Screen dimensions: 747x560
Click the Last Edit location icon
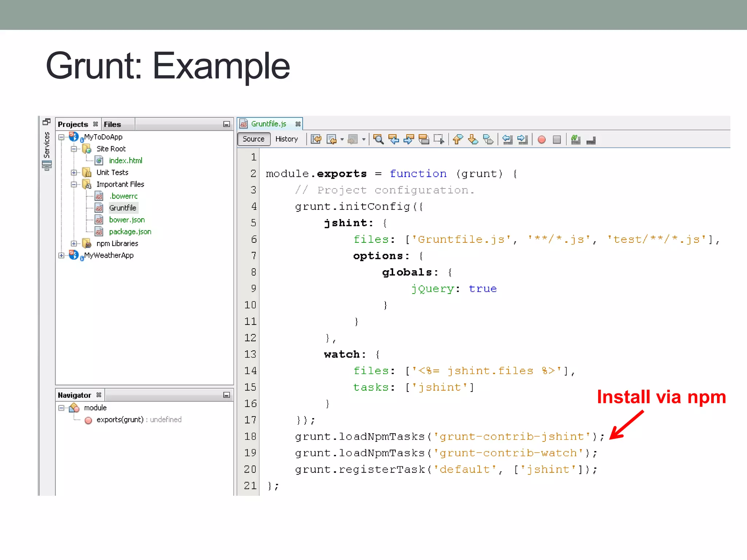click(x=316, y=139)
